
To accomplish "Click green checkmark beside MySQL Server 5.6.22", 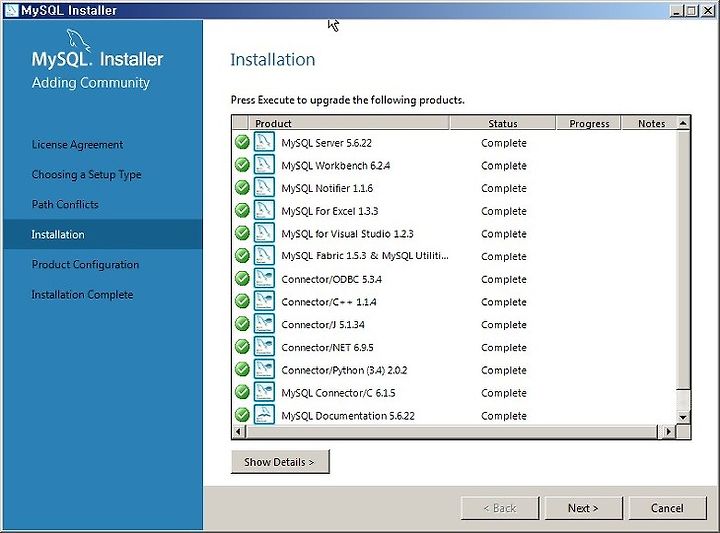I will tap(242, 142).
